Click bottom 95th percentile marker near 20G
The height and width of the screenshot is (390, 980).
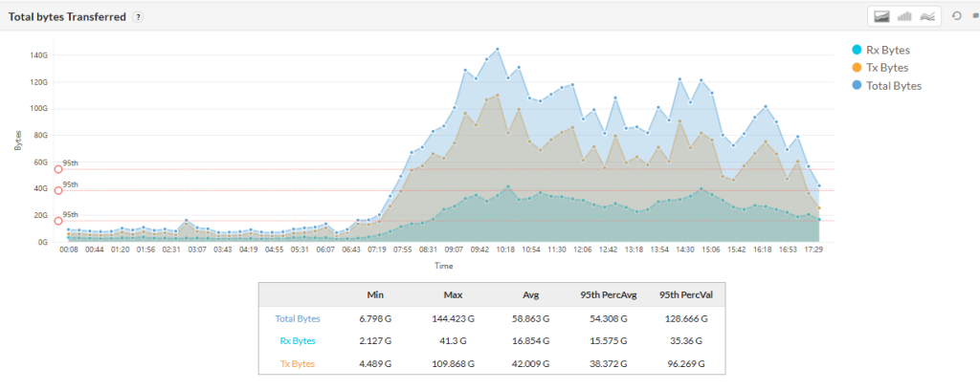point(58,221)
